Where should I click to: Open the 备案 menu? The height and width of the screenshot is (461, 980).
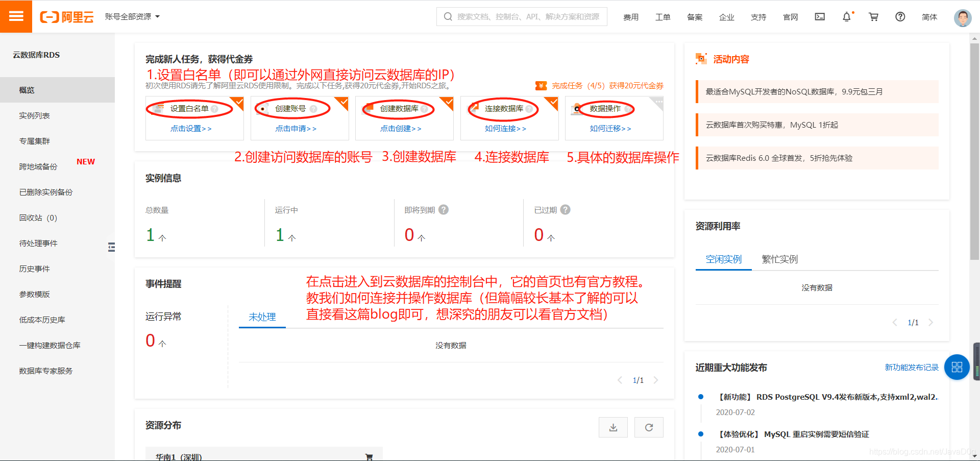tap(695, 17)
